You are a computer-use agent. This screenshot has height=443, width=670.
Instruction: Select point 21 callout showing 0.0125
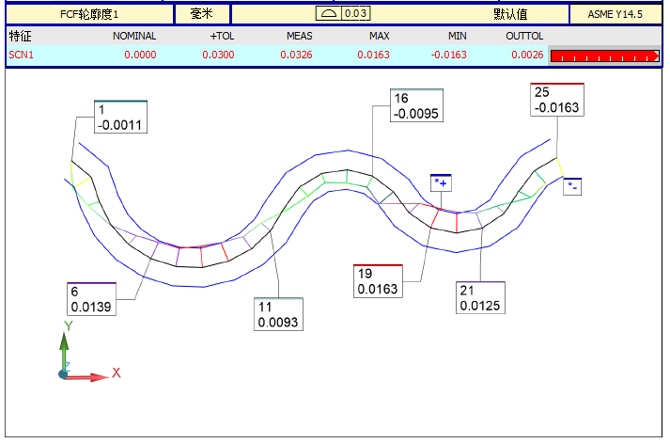[x=479, y=298]
